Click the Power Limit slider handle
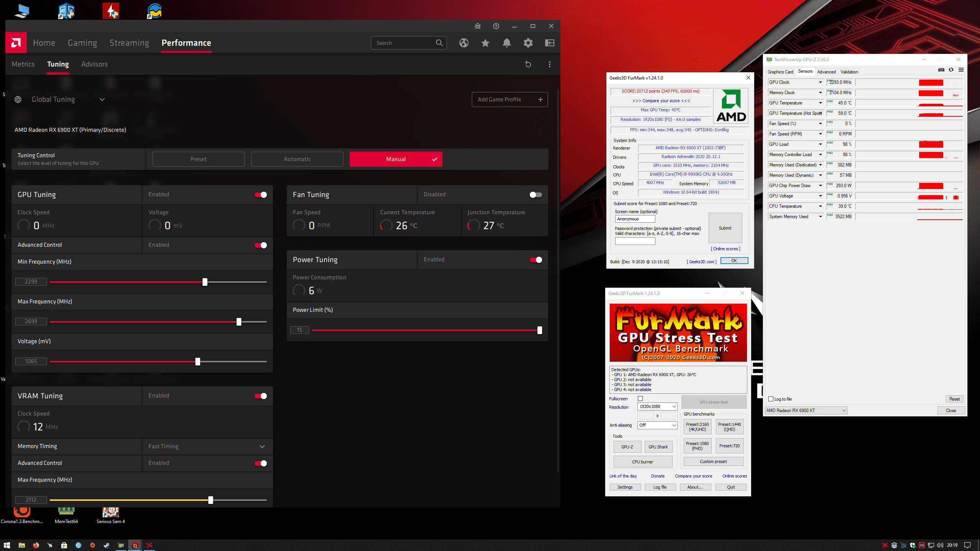Image resolution: width=980 pixels, height=551 pixels. 540,330
